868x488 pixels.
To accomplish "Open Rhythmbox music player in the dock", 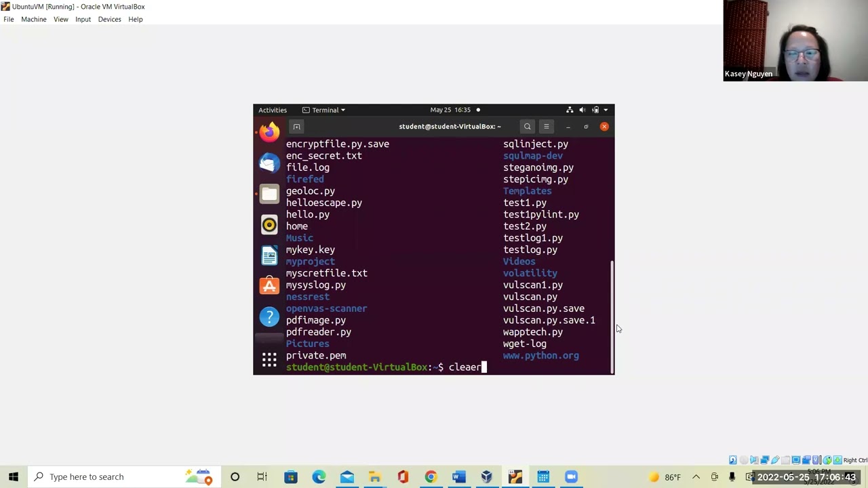I will tap(269, 225).
